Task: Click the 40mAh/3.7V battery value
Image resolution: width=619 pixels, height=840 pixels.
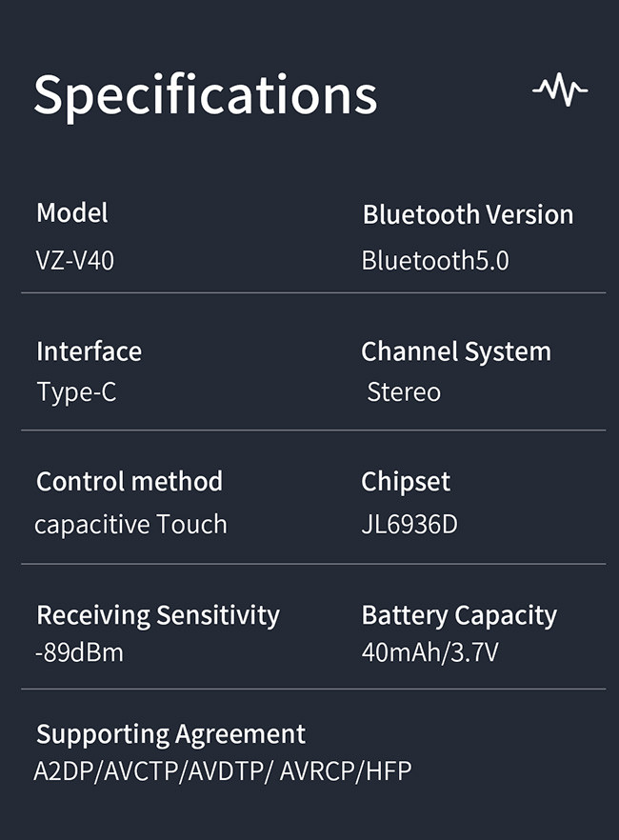Action: [x=430, y=652]
